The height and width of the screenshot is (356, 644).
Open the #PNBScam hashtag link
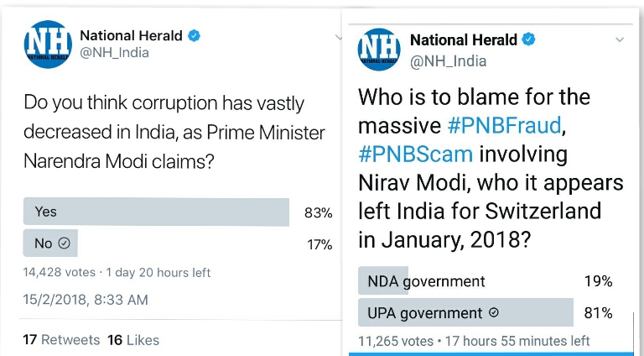pos(416,154)
